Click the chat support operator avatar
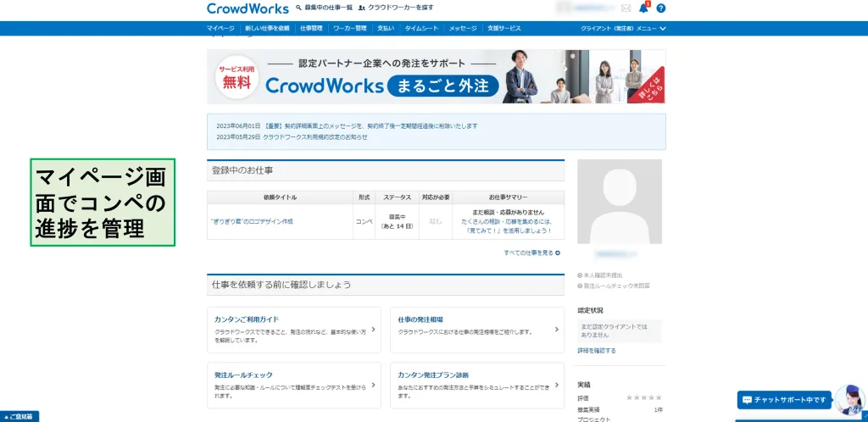The width and height of the screenshot is (868, 422). 849,400
